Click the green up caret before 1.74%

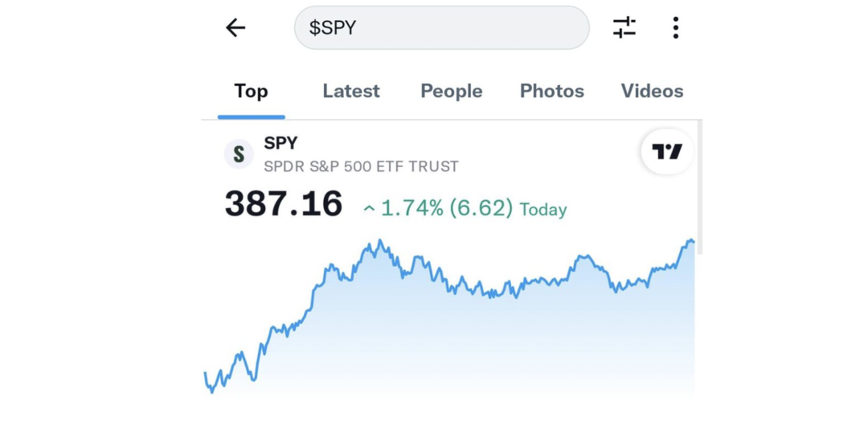[369, 209]
